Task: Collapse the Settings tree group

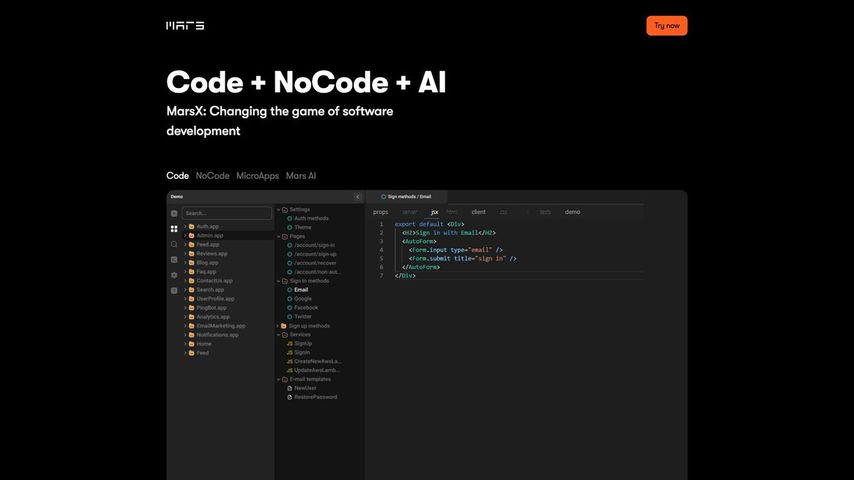Action: [x=278, y=210]
